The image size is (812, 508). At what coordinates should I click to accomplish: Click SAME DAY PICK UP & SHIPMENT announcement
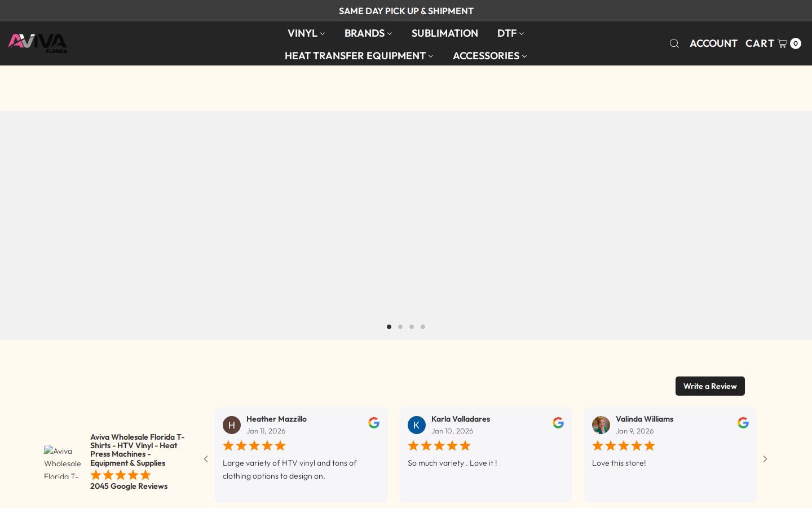pos(406,11)
